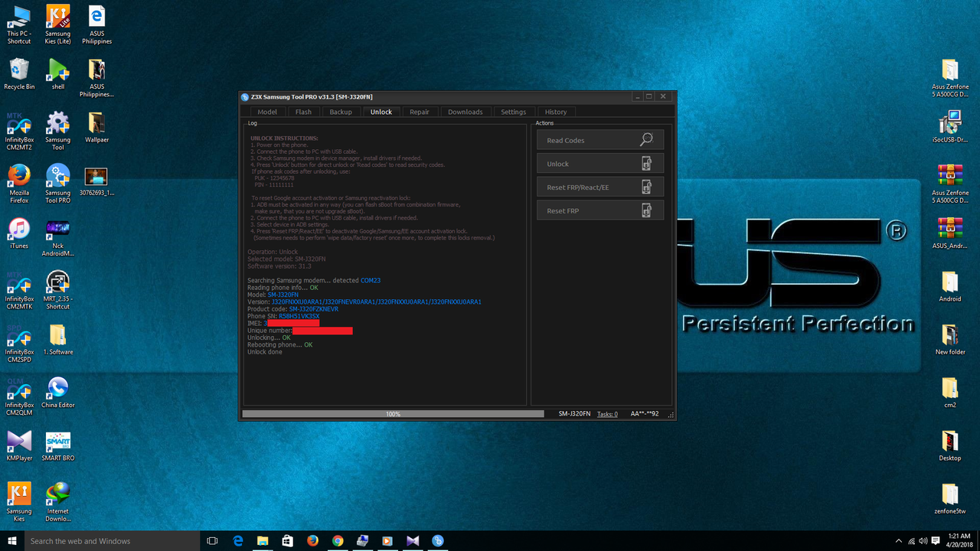Viewport: 980px width, 551px height.
Task: Select Internet Download Manager desktop icon
Action: (x=58, y=503)
